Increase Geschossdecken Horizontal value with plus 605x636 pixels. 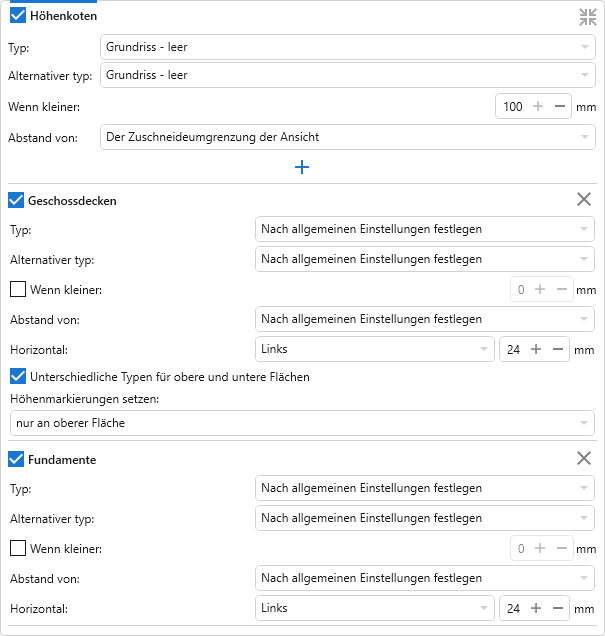[536, 349]
